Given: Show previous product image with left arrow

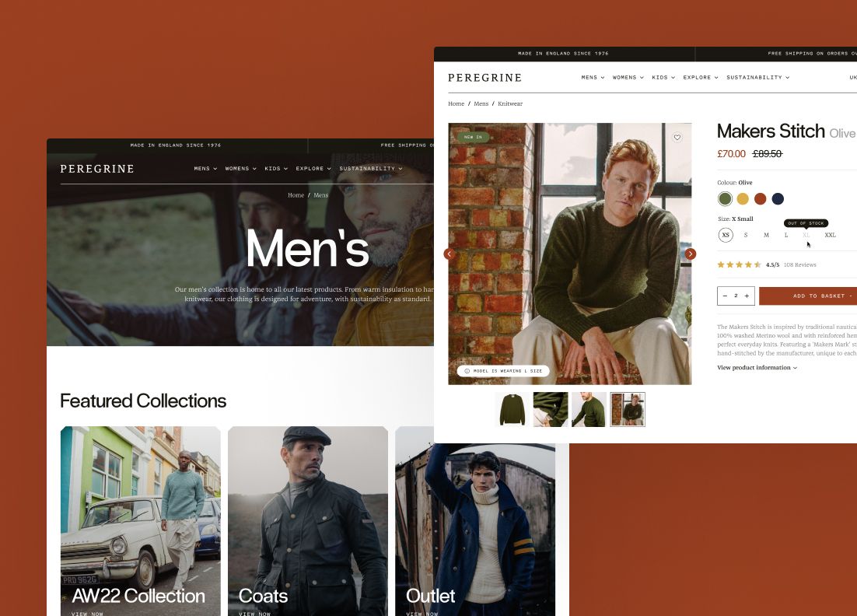Looking at the screenshot, I should tap(449, 254).
